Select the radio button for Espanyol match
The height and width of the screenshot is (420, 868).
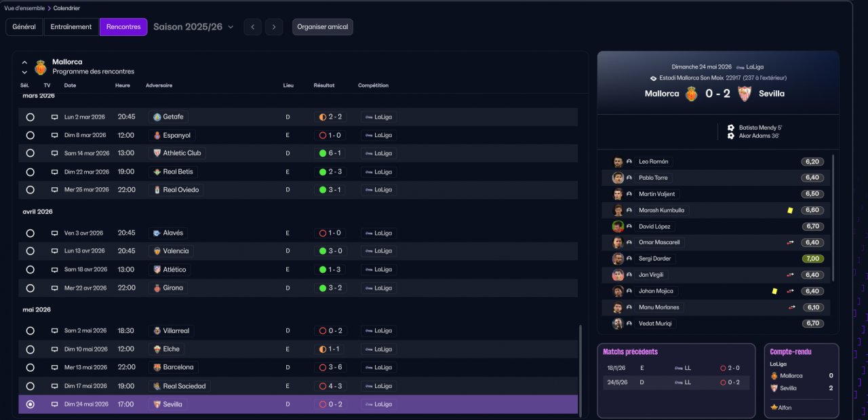coord(30,135)
